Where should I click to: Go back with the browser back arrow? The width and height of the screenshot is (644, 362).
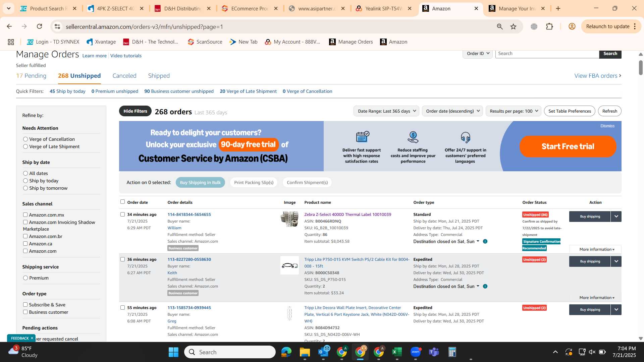tap(9, 26)
